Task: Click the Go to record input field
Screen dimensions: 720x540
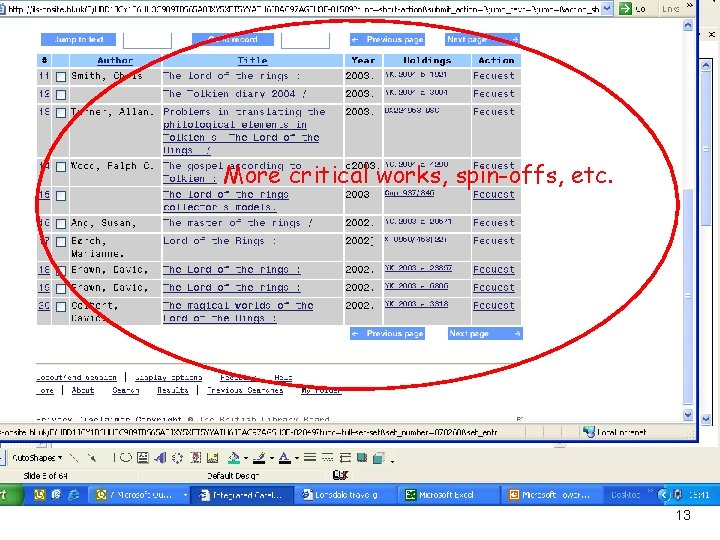Action: [305, 40]
